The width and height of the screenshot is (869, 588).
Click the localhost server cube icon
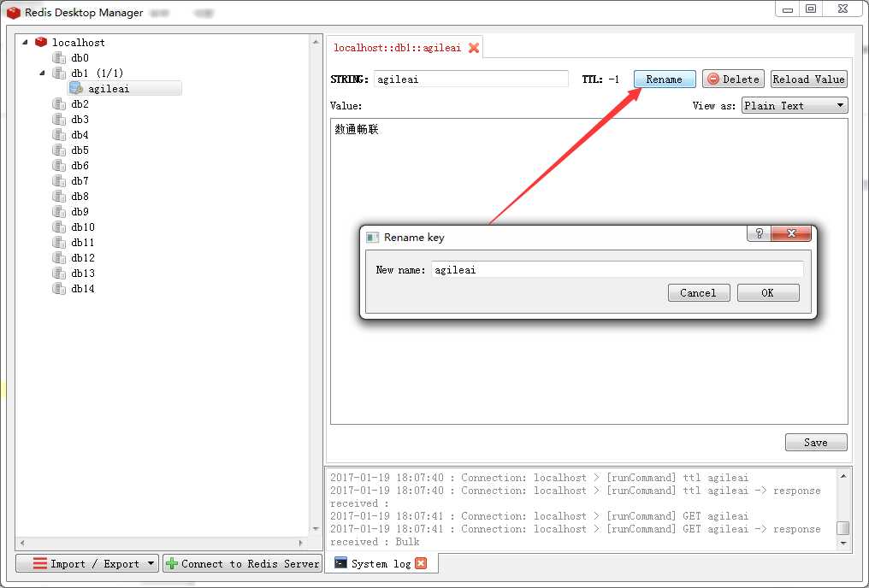[40, 42]
